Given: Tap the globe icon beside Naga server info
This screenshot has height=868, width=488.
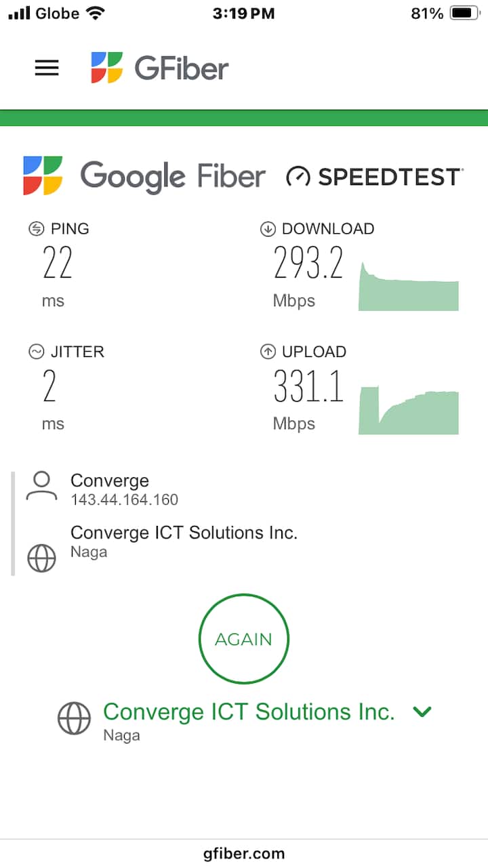Looking at the screenshot, I should (41, 558).
